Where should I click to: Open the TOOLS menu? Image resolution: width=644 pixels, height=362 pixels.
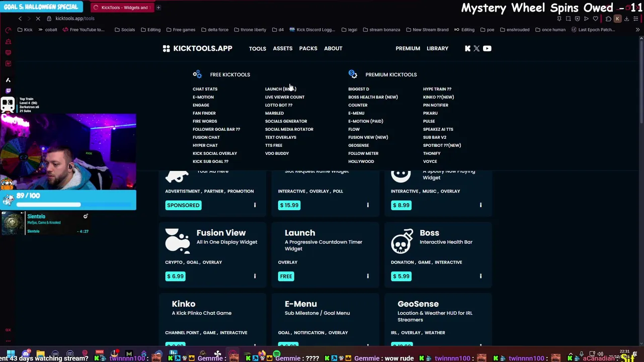[x=257, y=49]
